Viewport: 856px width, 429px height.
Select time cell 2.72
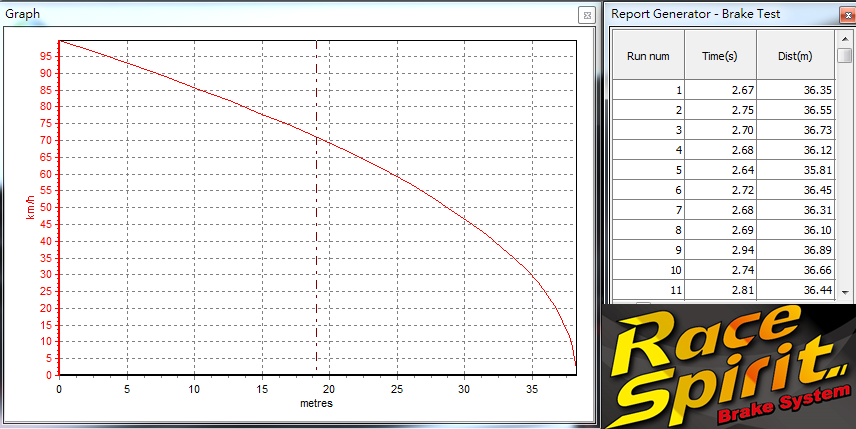(x=720, y=190)
